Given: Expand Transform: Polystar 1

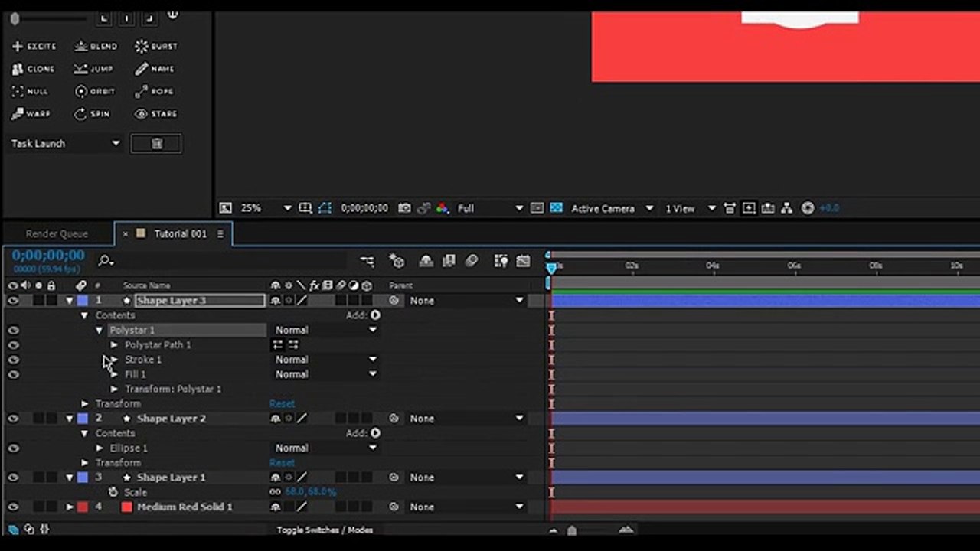Looking at the screenshot, I should (114, 390).
